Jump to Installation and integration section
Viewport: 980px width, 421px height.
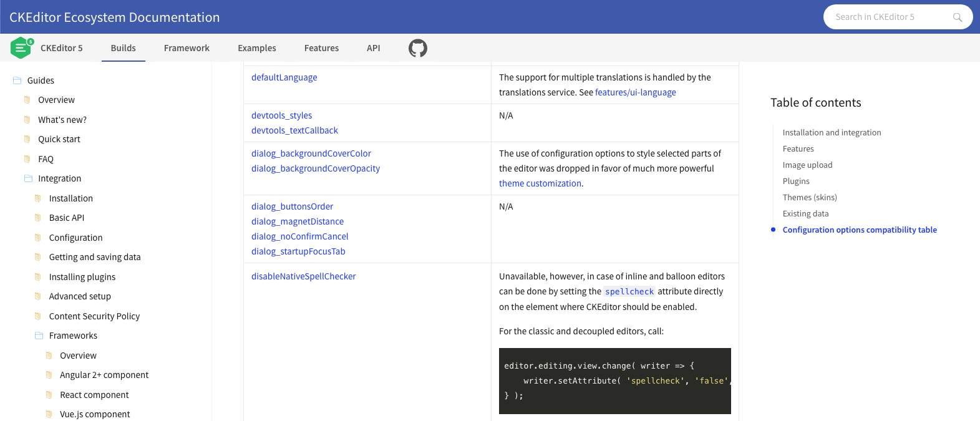832,132
